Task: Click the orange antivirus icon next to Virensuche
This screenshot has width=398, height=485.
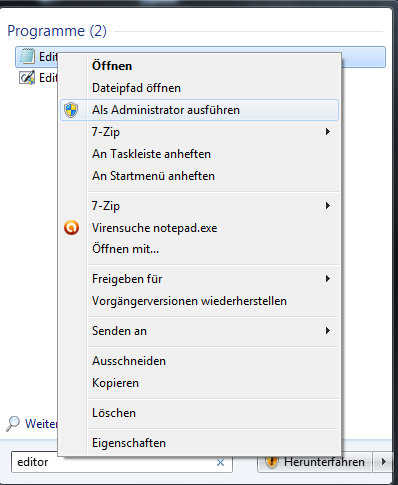Action: [x=71, y=228]
